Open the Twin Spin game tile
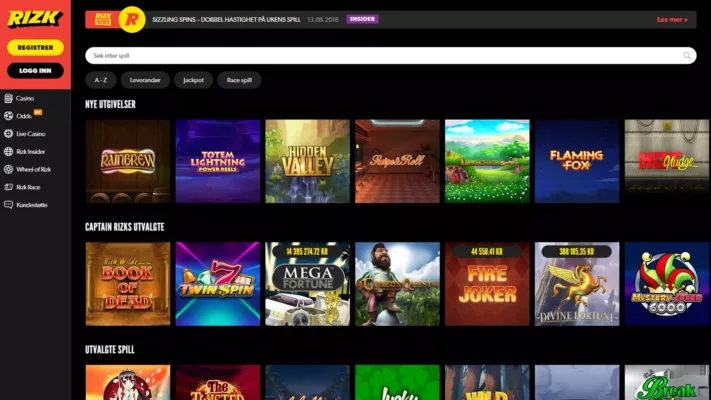Viewport: 711px width, 400px height. pyautogui.click(x=218, y=284)
